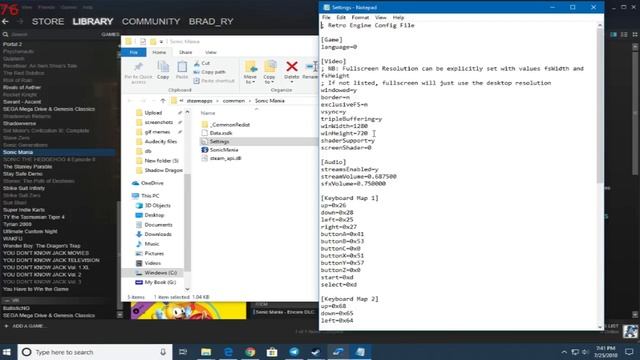
Task: Click Copy path in the Explorer ribbon
Action: pos(209,72)
